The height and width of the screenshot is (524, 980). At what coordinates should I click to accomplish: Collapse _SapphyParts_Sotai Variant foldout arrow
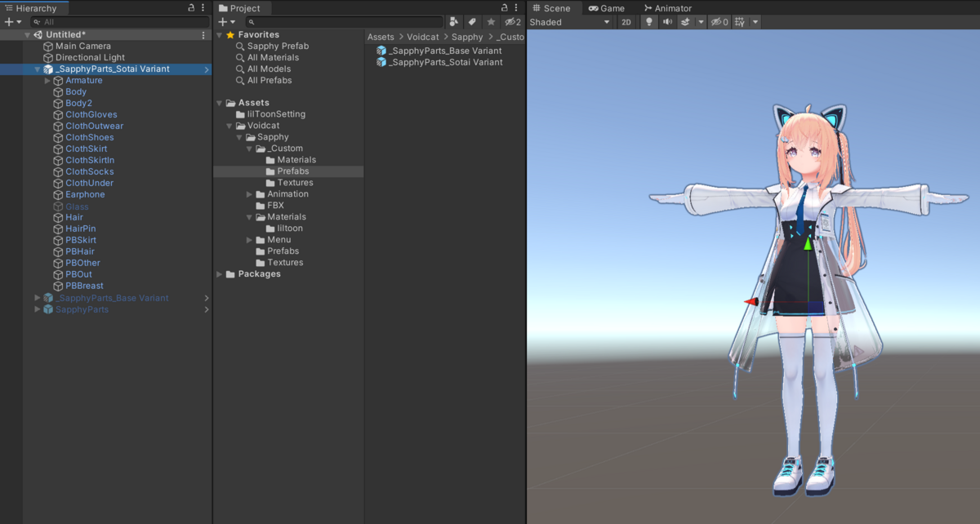tap(37, 69)
